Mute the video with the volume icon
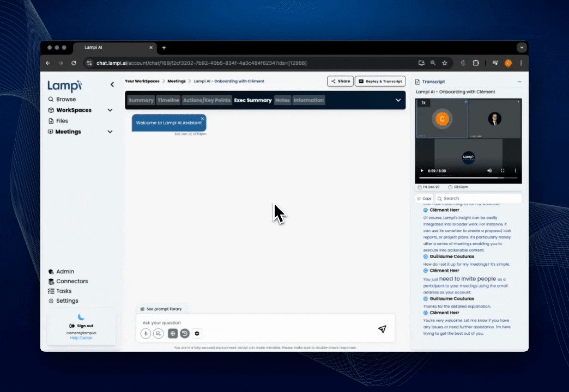The image size is (569, 392). tap(489, 171)
